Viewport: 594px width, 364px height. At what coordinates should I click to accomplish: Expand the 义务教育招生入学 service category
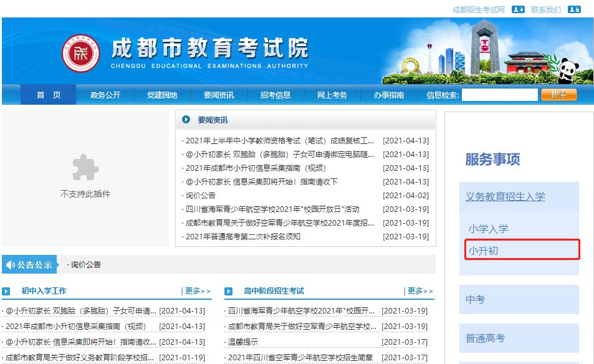pyautogui.click(x=505, y=196)
